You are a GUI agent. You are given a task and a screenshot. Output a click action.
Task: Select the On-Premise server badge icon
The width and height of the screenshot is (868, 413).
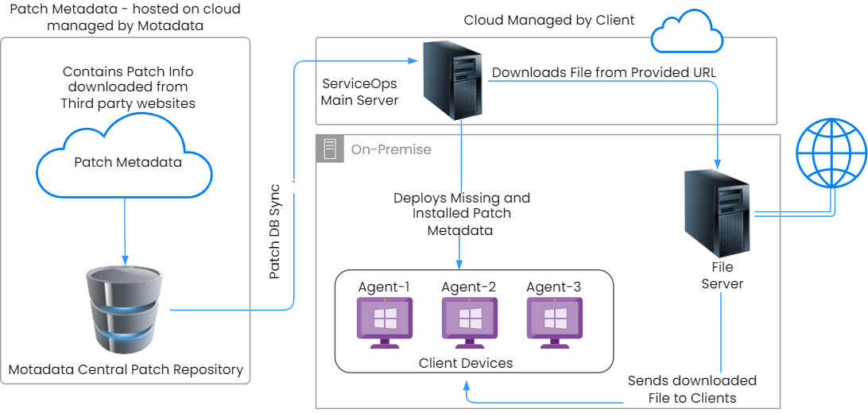330,149
